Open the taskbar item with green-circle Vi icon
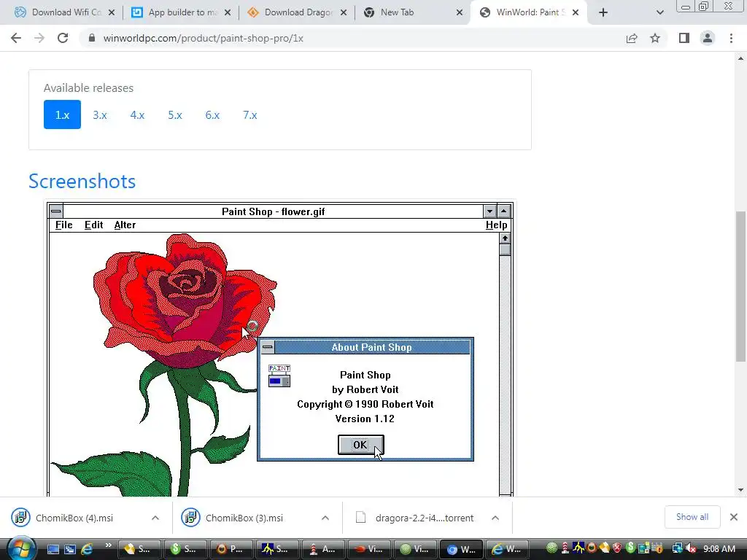The image size is (747, 560). pos(416,549)
